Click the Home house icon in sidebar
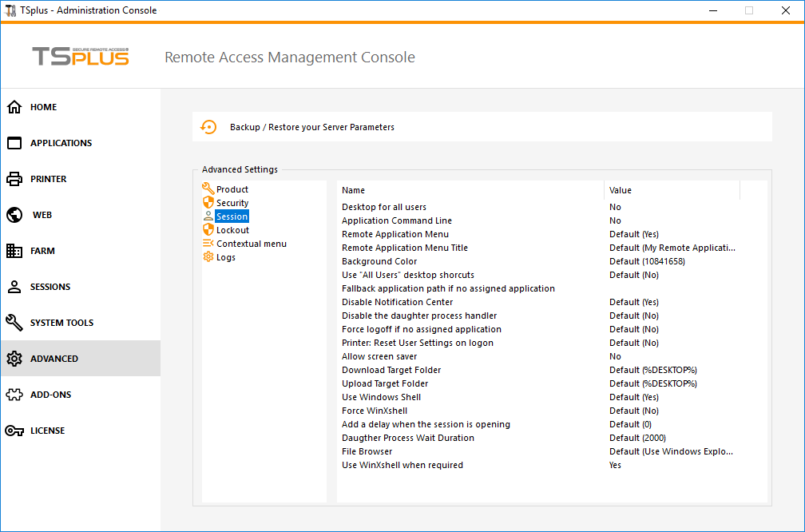This screenshot has height=532, width=805. [x=14, y=107]
